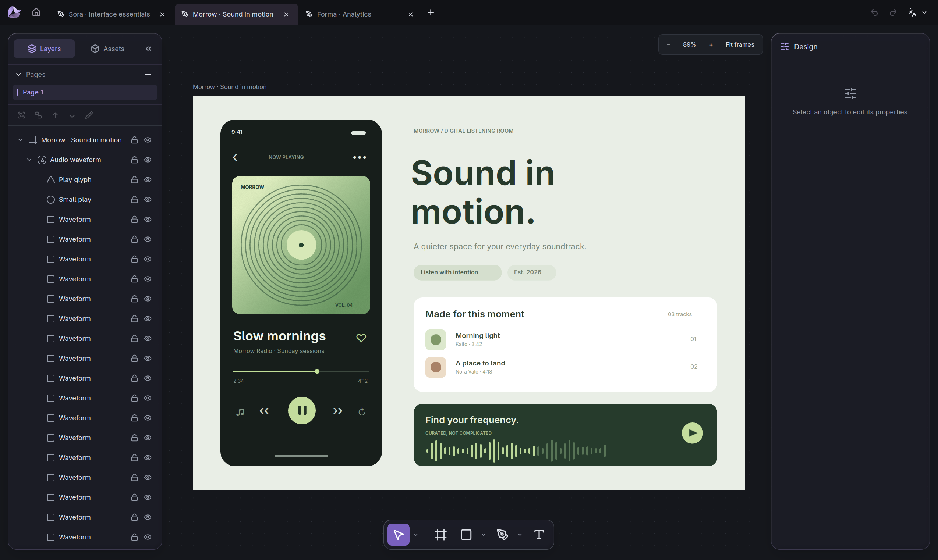This screenshot has width=938, height=560.
Task: Hide the Small play layer
Action: tap(148, 200)
